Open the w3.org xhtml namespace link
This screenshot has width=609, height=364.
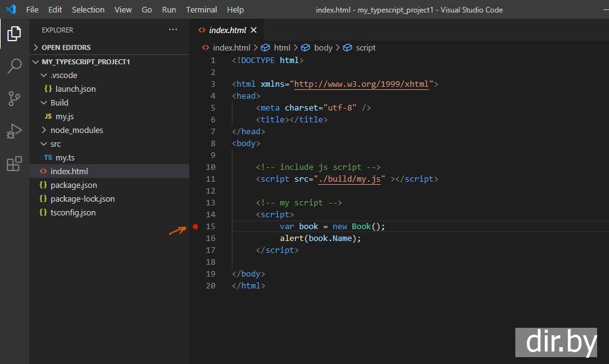(361, 84)
